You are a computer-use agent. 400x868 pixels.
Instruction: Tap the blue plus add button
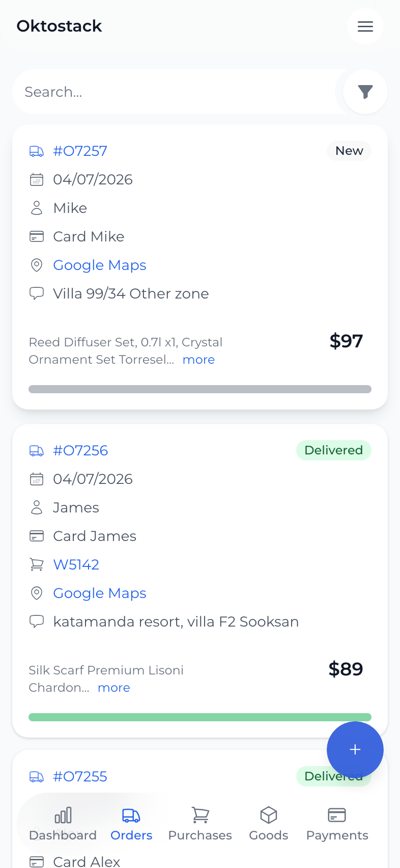(355, 749)
